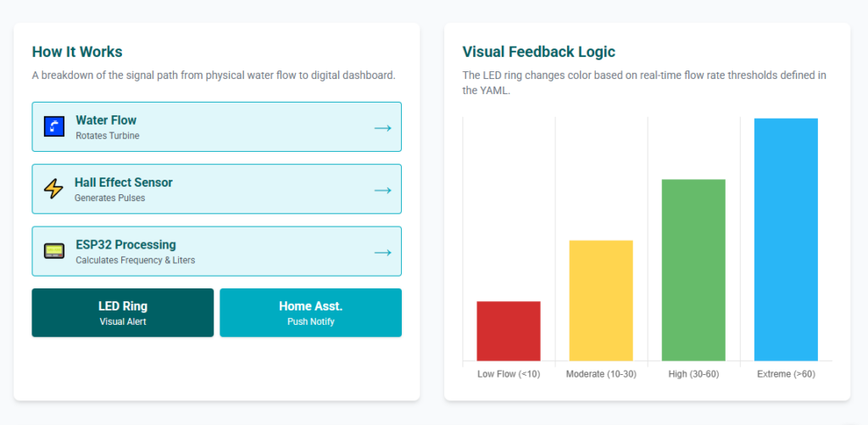Click the arrow on ESP32 Processing card
The height and width of the screenshot is (425, 868).
382,252
